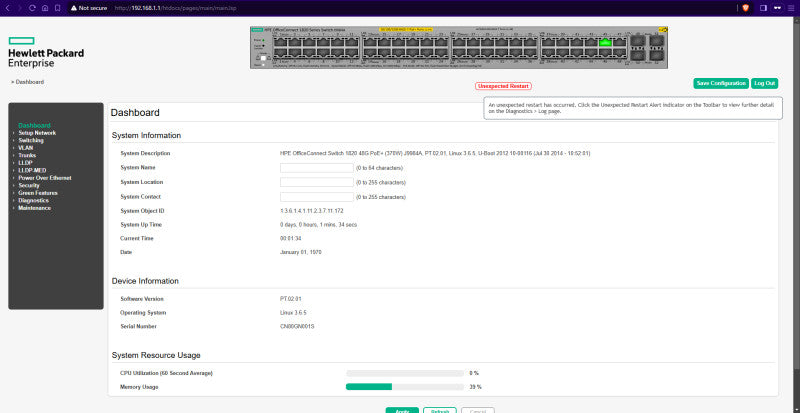
Task: Click the Log Out button
Action: tap(764, 83)
